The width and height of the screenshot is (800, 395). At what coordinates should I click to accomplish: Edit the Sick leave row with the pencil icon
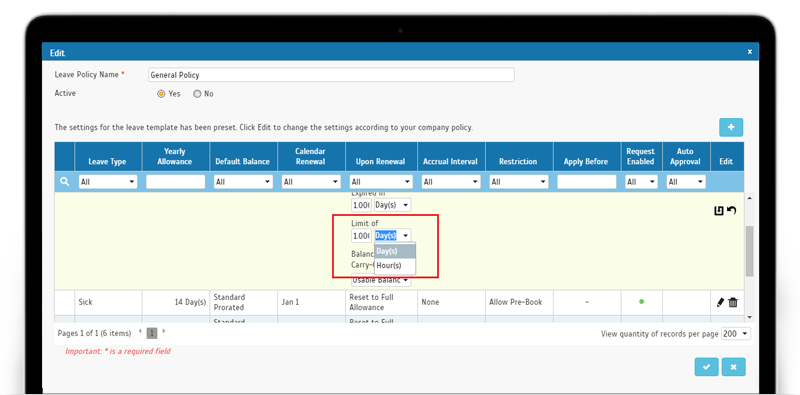coord(720,302)
